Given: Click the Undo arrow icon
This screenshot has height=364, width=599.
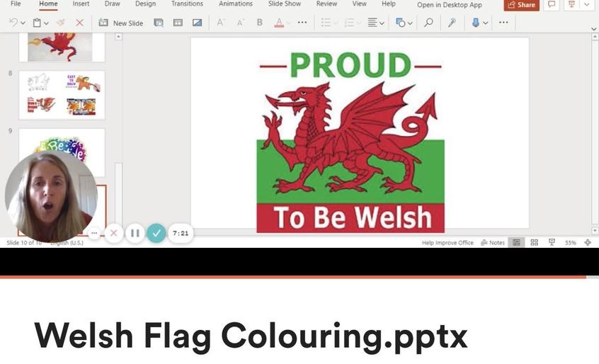Looking at the screenshot, I should (13, 23).
